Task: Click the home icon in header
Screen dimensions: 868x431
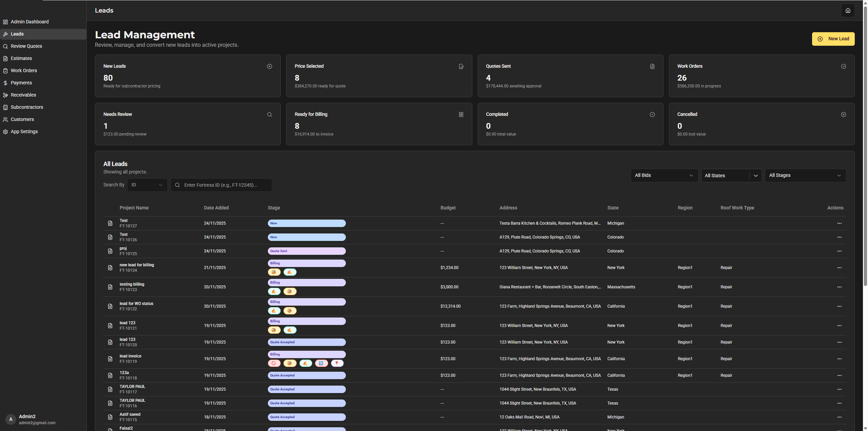Action: pos(848,11)
